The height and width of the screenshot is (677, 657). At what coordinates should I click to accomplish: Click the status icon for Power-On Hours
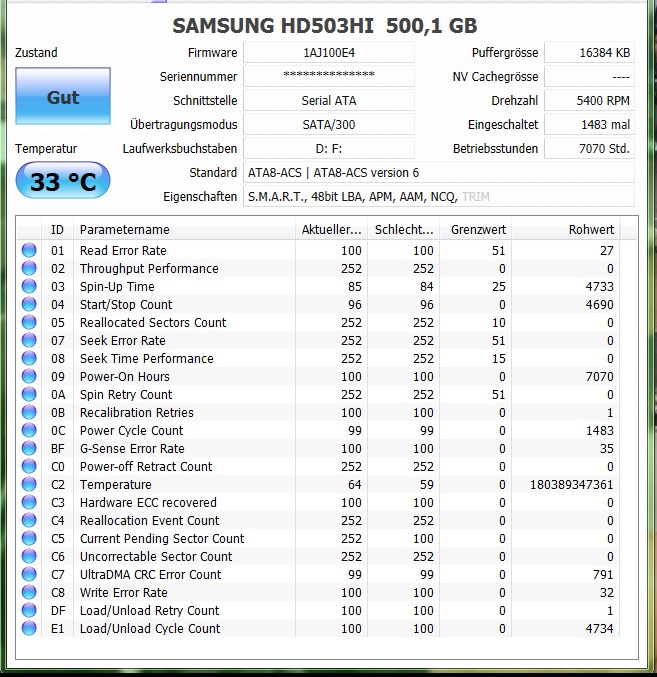[x=29, y=376]
